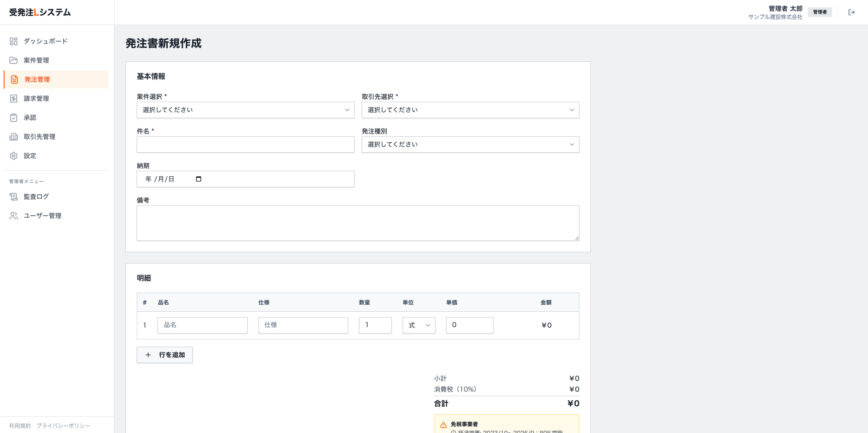
Task: Select 請求管理 in the sidebar
Action: click(x=56, y=99)
